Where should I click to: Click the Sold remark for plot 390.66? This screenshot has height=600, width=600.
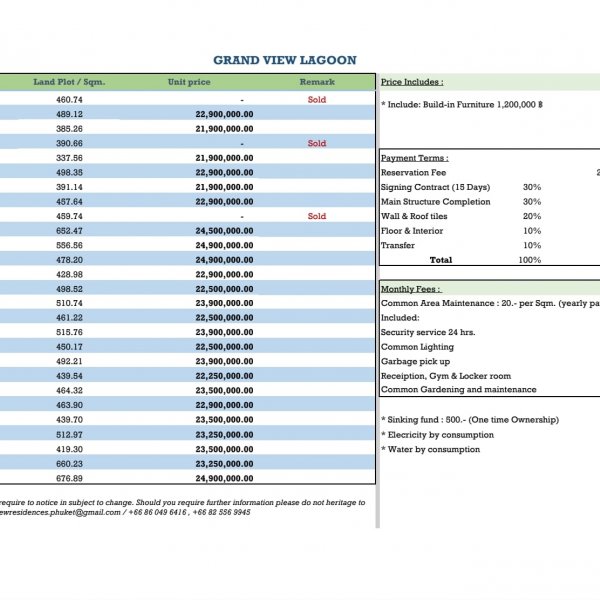point(317,144)
